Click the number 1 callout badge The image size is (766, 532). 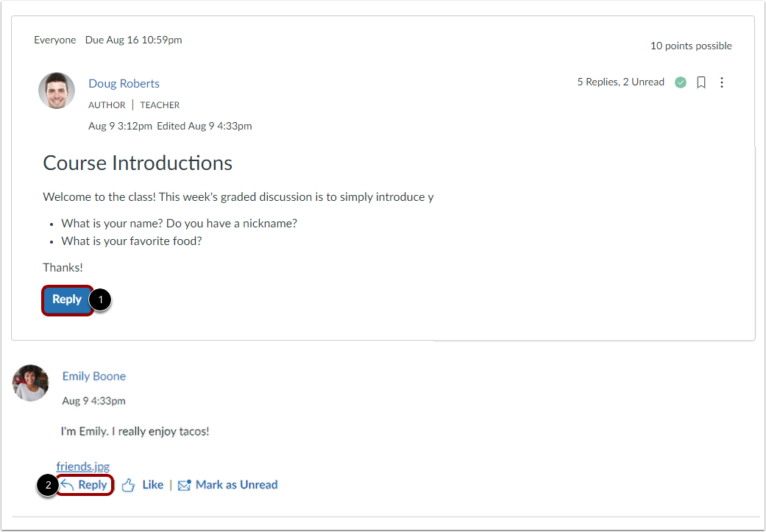tap(100, 300)
